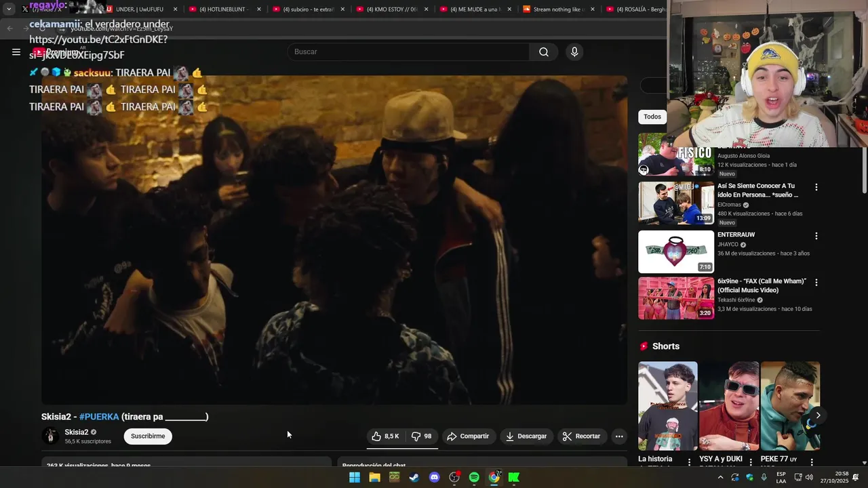
Task: Close the HOTLINEBLUNT tab
Action: (259, 9)
